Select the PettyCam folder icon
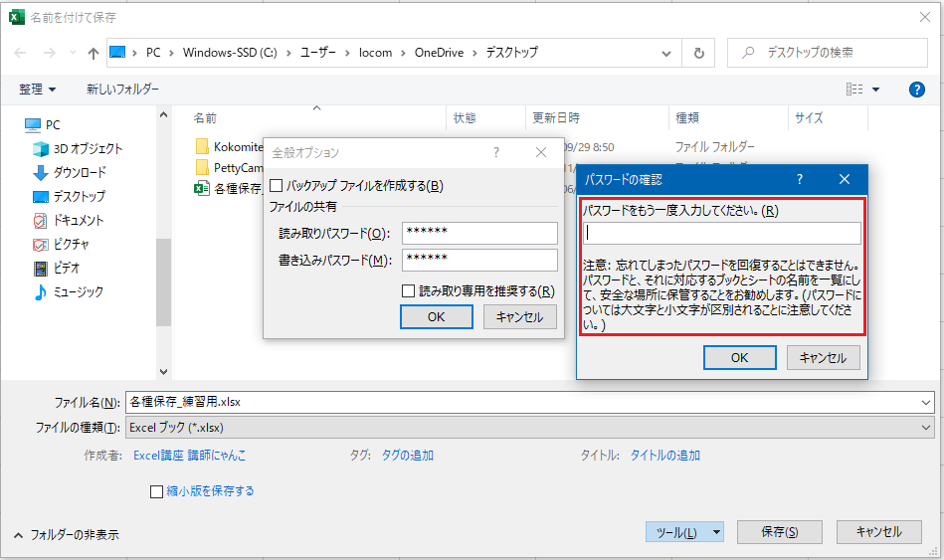The height and width of the screenshot is (560, 944). coord(202,167)
